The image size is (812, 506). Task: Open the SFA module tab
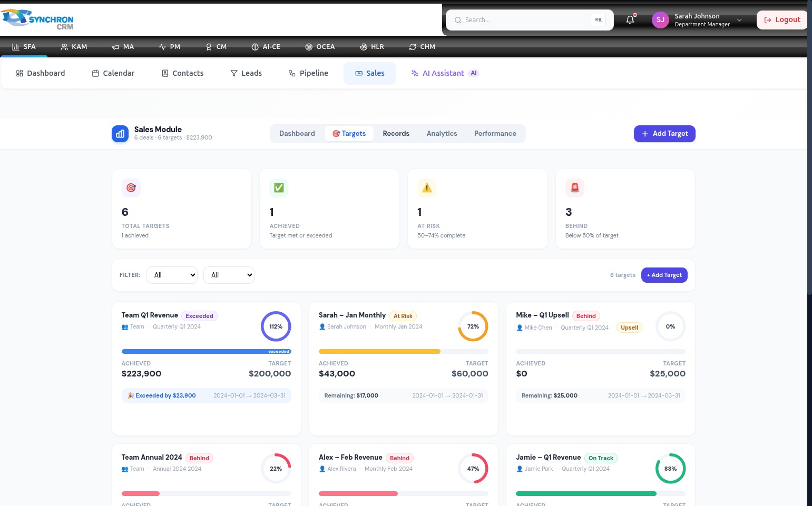24,47
